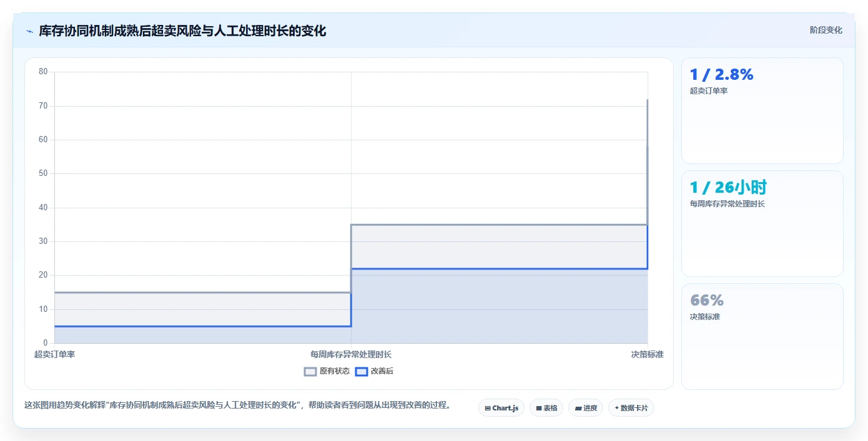Toggle the 改善后 legend swatch
The width and height of the screenshot is (868, 441).
(x=362, y=371)
